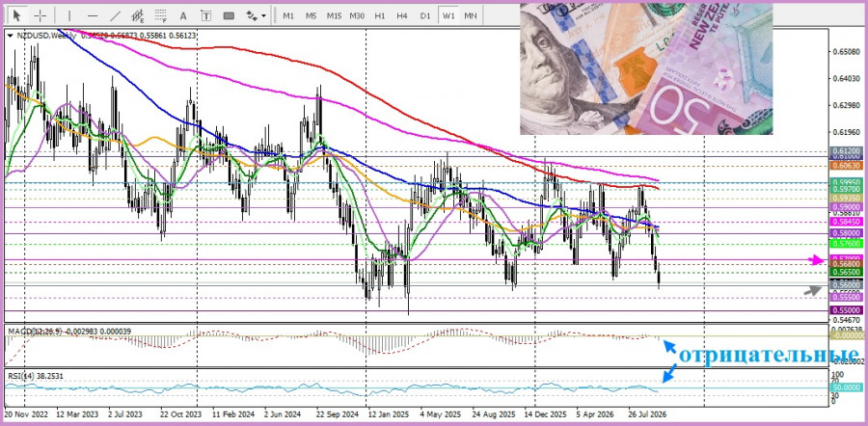
Task: Click the dark green 0.56500 label
Action: point(847,273)
